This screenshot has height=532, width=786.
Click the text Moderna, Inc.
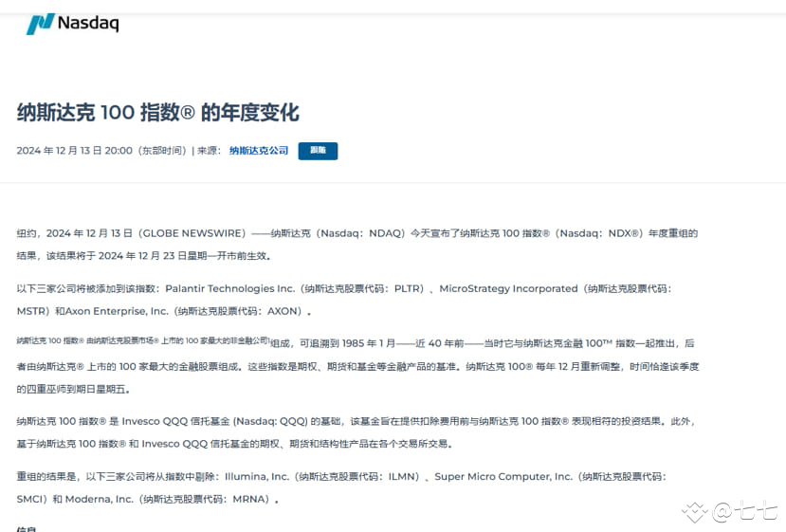click(x=100, y=499)
